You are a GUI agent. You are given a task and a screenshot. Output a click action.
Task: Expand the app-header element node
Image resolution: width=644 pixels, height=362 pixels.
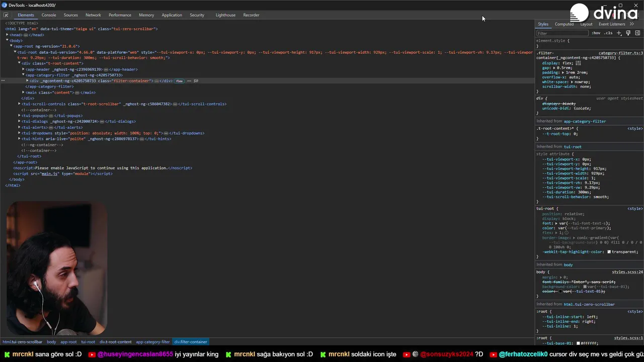coord(23,69)
